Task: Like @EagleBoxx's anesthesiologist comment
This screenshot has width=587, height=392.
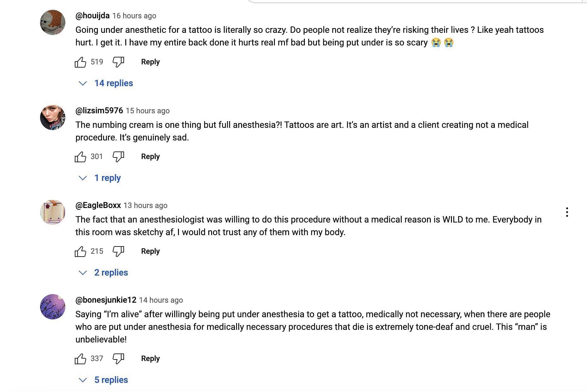Action: pyautogui.click(x=80, y=251)
